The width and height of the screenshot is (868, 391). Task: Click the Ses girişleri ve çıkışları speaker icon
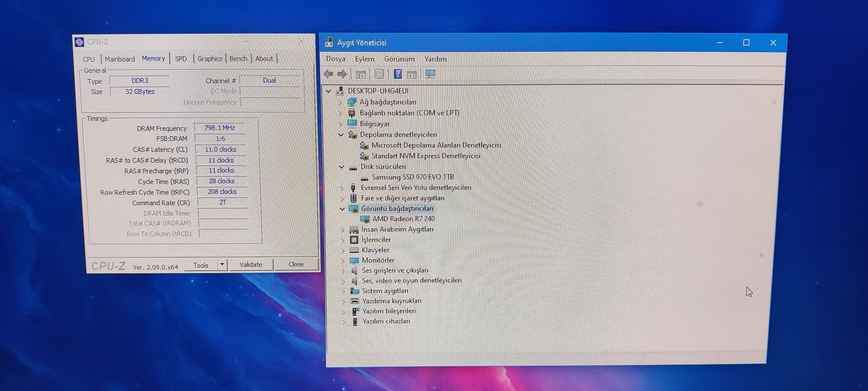point(355,271)
